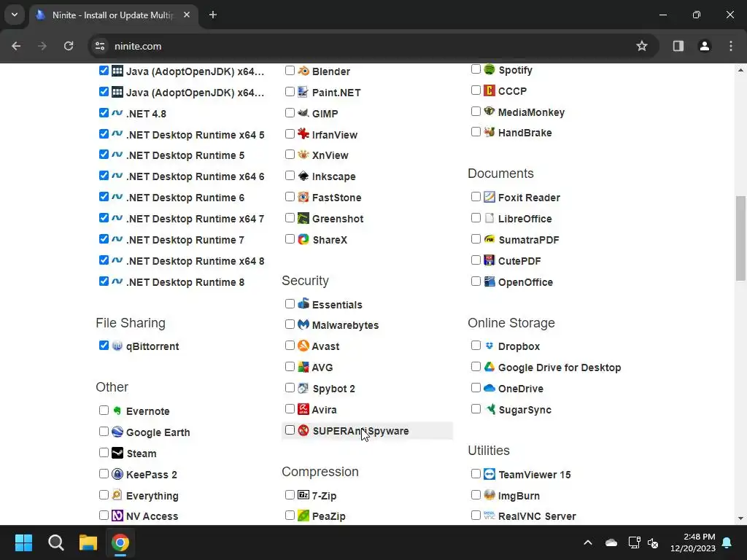Click the TeamViewer 15 icon
This screenshot has height=560, width=747.
(x=489, y=474)
